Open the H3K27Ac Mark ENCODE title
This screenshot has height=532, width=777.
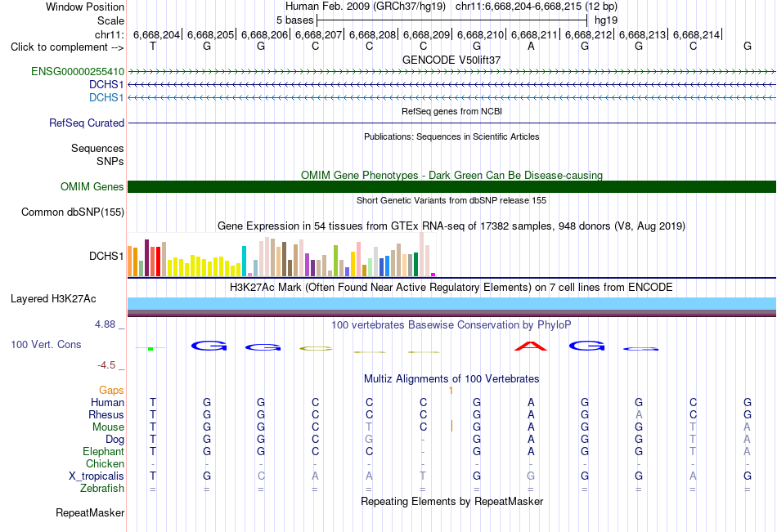click(451, 288)
